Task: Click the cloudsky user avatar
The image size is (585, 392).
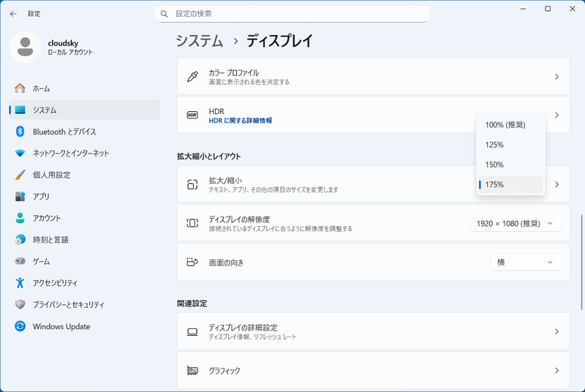Action: (x=26, y=47)
